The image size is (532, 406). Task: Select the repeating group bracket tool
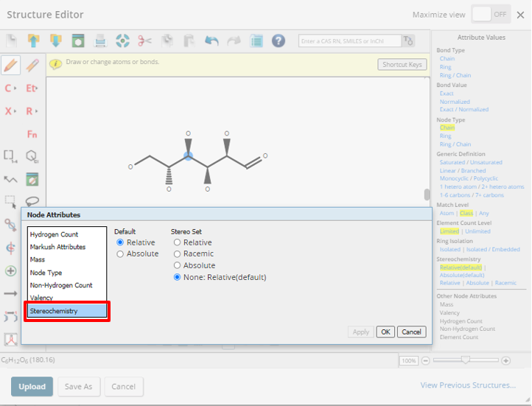(10, 156)
